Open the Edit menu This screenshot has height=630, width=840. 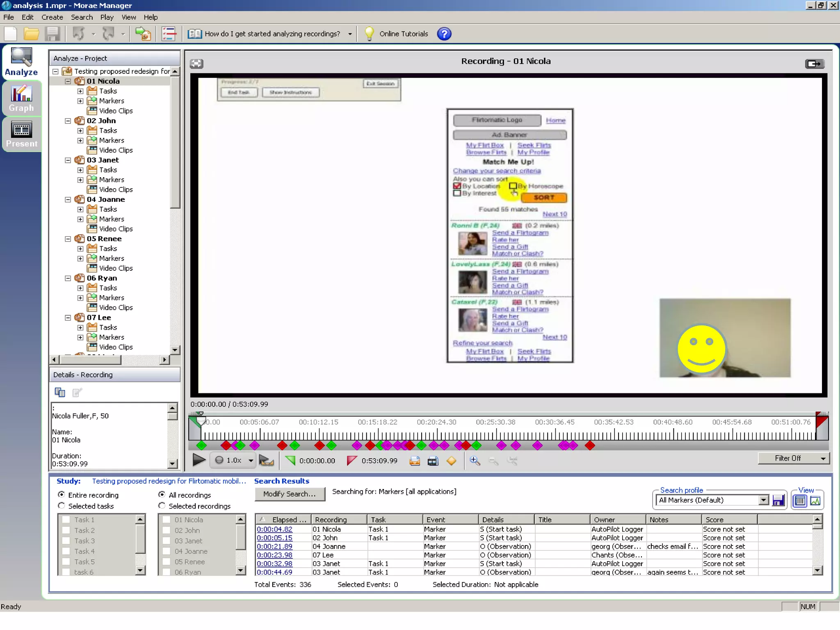[x=27, y=17]
